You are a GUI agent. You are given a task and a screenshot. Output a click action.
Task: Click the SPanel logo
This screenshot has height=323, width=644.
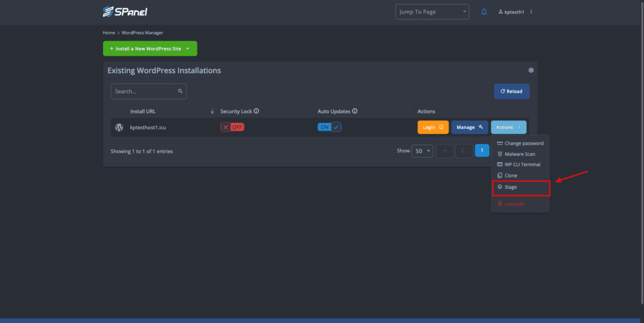[125, 12]
